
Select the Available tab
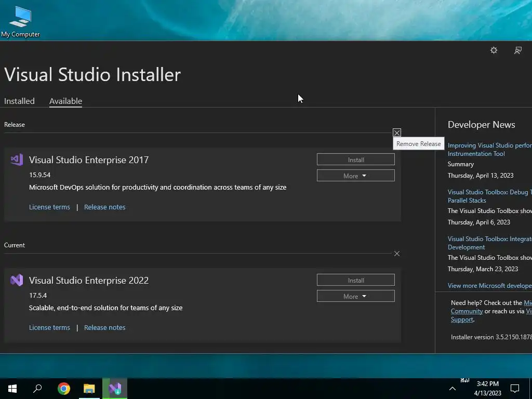pyautogui.click(x=65, y=101)
